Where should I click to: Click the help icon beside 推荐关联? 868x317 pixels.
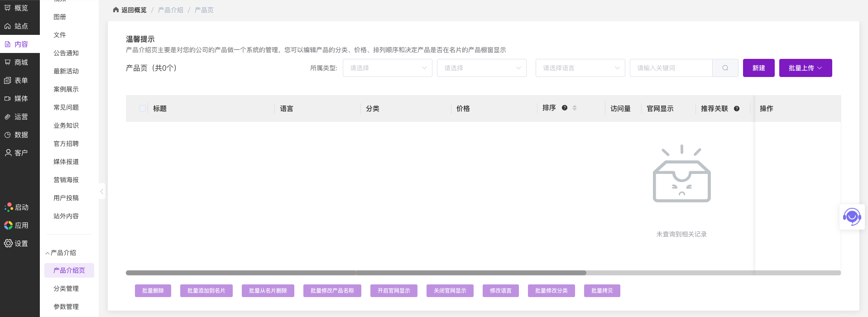tap(737, 109)
